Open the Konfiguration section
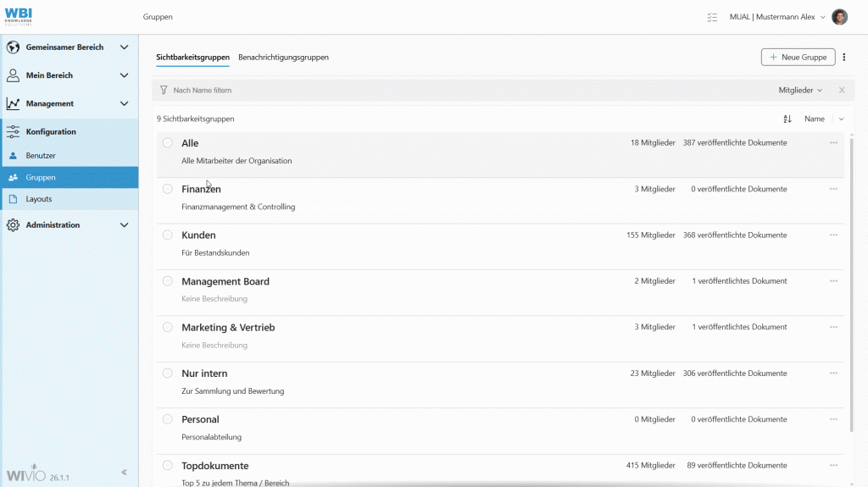 [70, 132]
